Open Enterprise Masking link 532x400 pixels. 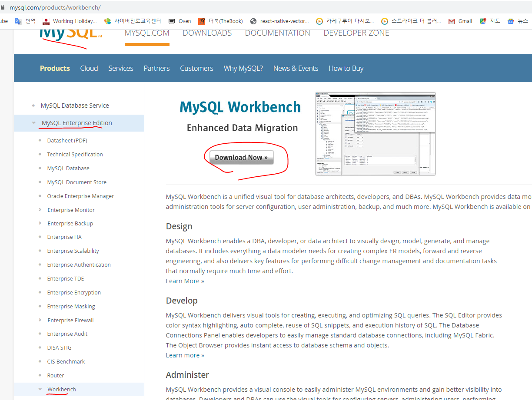tap(71, 307)
